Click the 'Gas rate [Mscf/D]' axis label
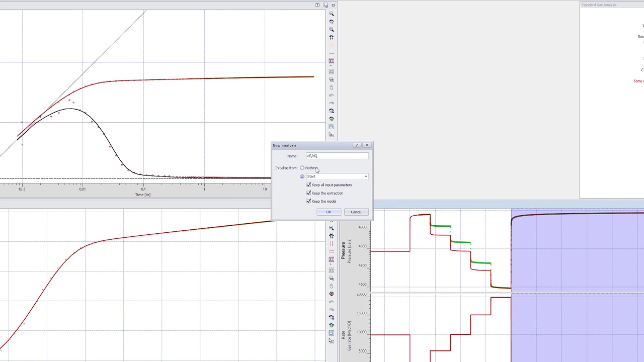 pos(349,336)
